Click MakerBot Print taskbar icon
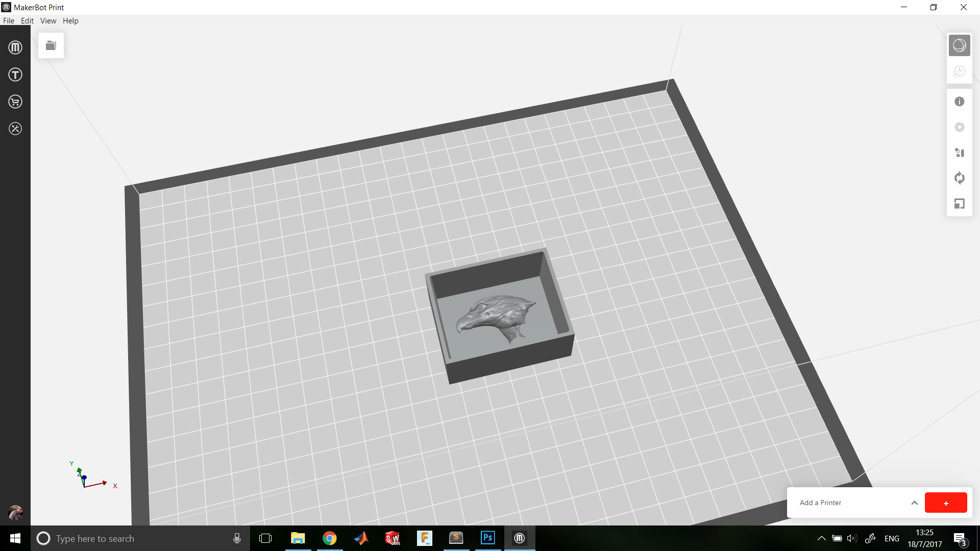Screen dimensions: 980x551 [520, 538]
